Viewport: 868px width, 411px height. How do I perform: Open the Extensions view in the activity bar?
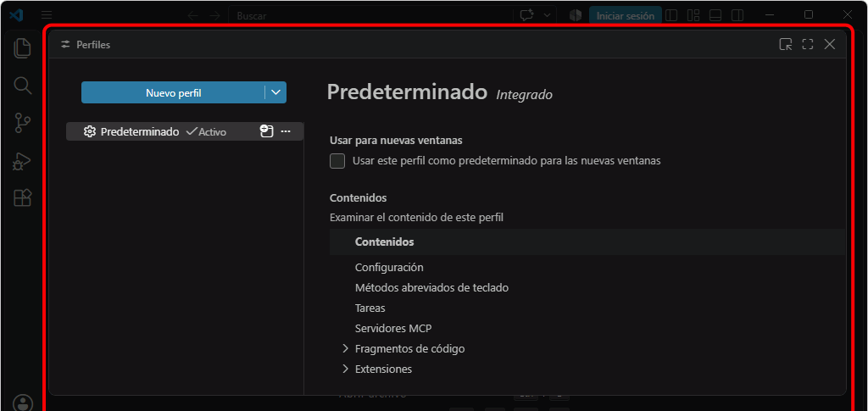22,198
